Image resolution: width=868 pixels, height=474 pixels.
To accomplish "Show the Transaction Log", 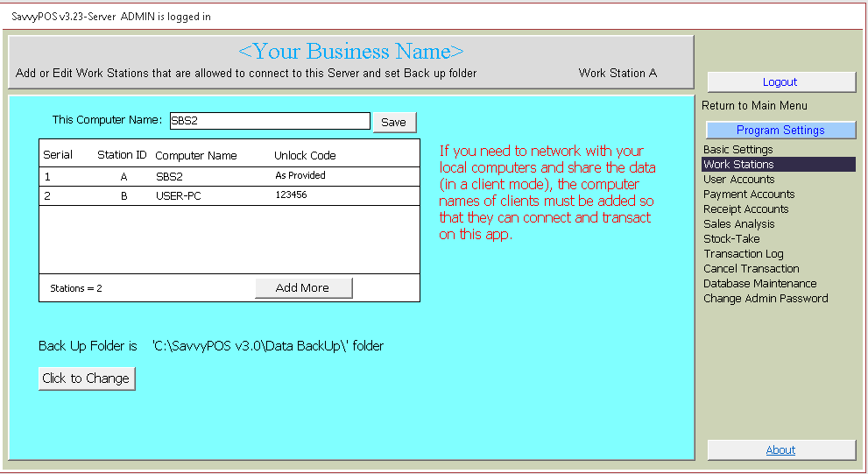I will coord(743,254).
